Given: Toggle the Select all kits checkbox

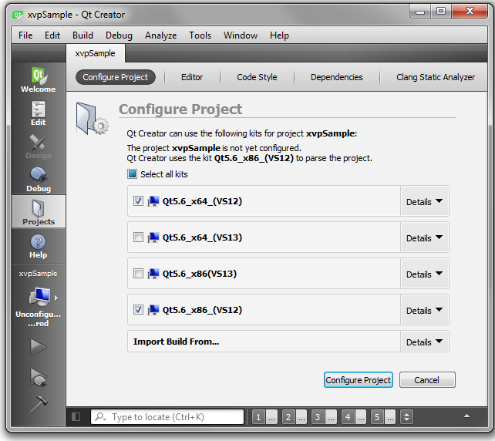Looking at the screenshot, I should point(132,174).
